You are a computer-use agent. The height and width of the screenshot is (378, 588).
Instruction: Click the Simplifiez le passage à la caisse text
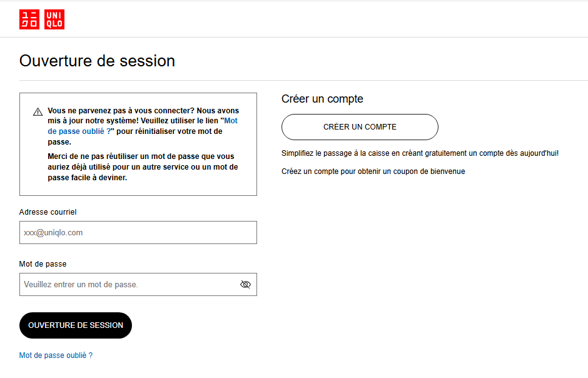coord(420,153)
